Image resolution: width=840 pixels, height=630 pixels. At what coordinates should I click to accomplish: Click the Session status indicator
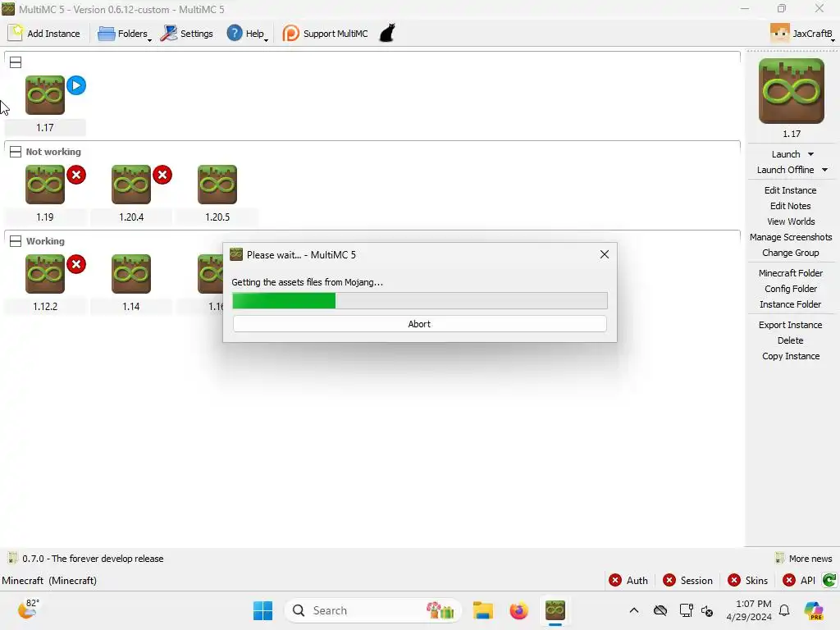pyautogui.click(x=687, y=580)
